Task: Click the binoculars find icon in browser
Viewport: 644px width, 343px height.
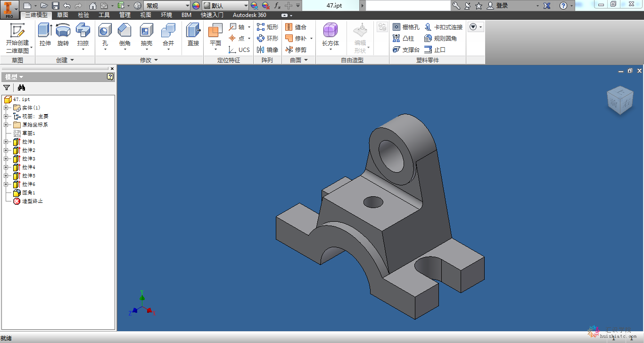Action: pyautogui.click(x=21, y=87)
